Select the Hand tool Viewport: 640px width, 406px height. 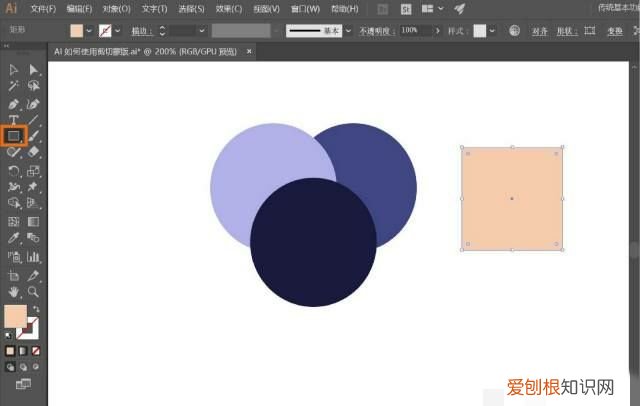click(x=14, y=291)
